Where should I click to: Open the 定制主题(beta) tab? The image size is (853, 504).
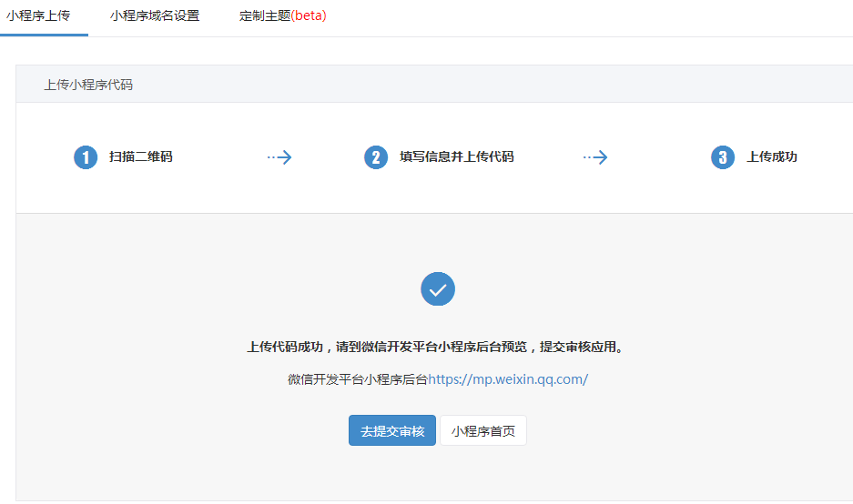282,15
